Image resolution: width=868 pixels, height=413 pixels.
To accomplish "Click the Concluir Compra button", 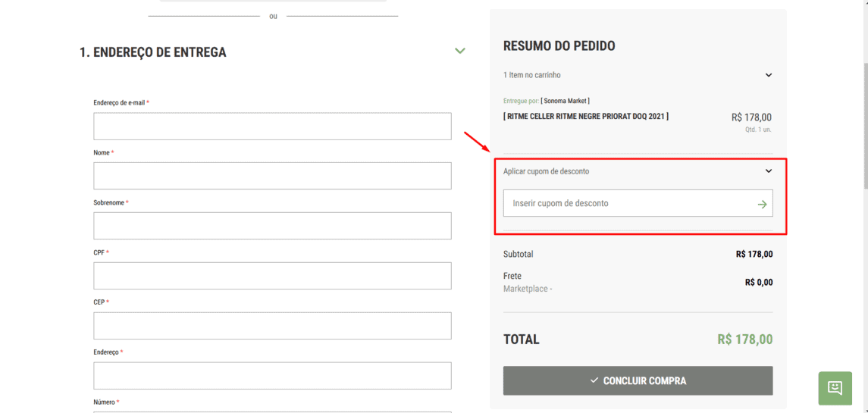I will click(x=638, y=381).
